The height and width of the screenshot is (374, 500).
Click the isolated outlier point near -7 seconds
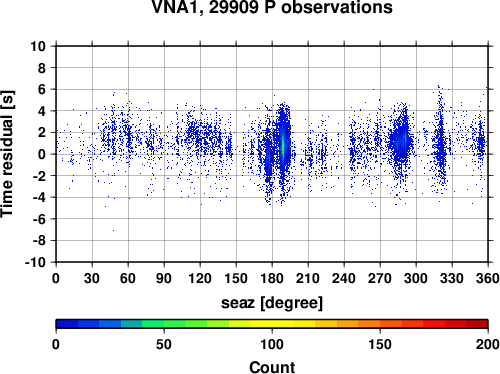[113, 230]
